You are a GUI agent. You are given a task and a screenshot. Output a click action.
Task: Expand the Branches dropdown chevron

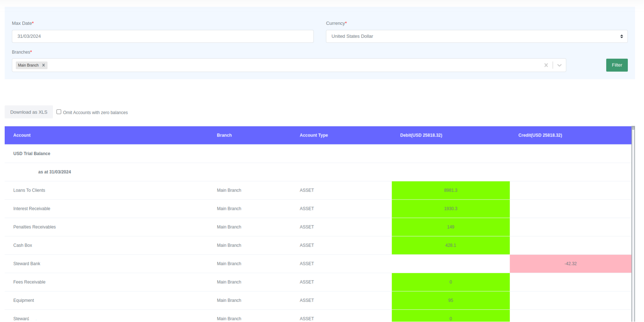pyautogui.click(x=559, y=65)
